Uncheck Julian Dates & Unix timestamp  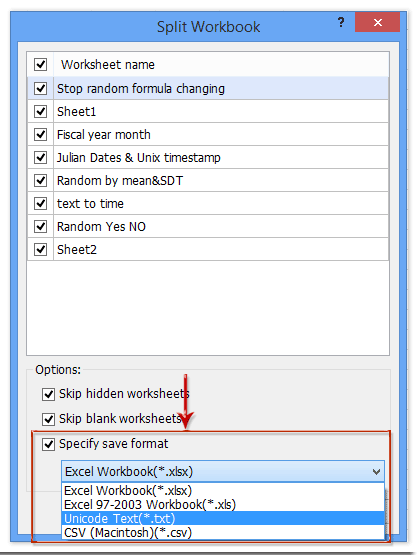click(x=41, y=157)
